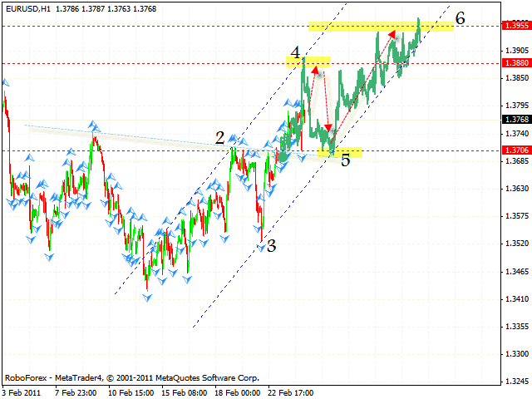
Task: Click the wave label 2
Action: (x=219, y=137)
